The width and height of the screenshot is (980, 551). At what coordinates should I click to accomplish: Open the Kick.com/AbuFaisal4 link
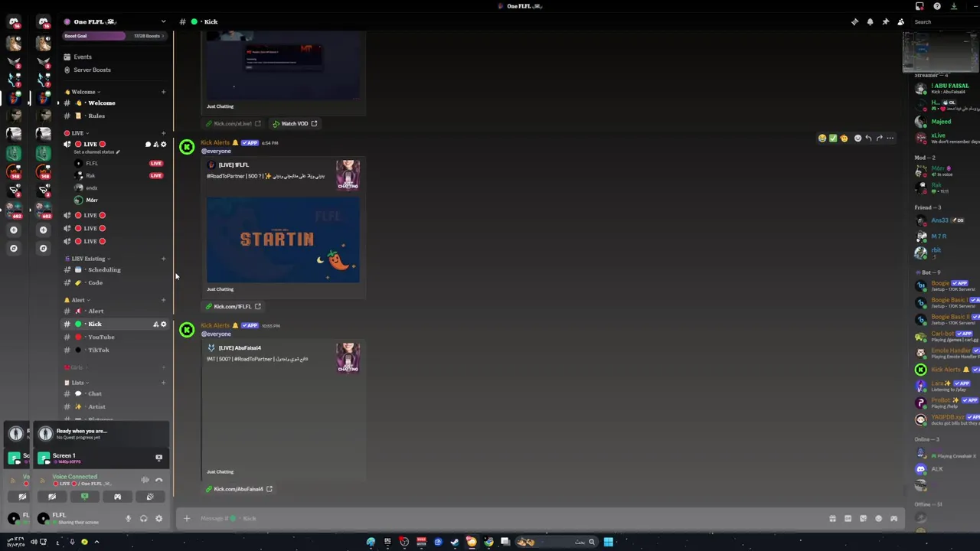238,489
